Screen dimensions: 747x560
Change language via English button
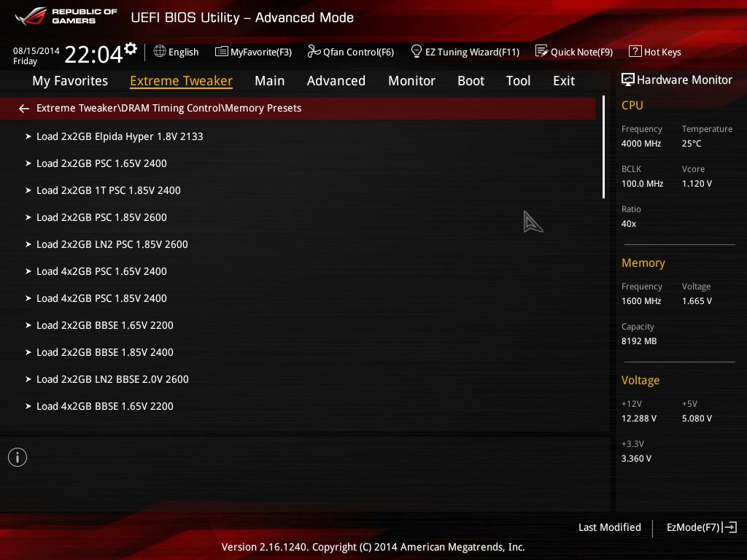click(177, 52)
